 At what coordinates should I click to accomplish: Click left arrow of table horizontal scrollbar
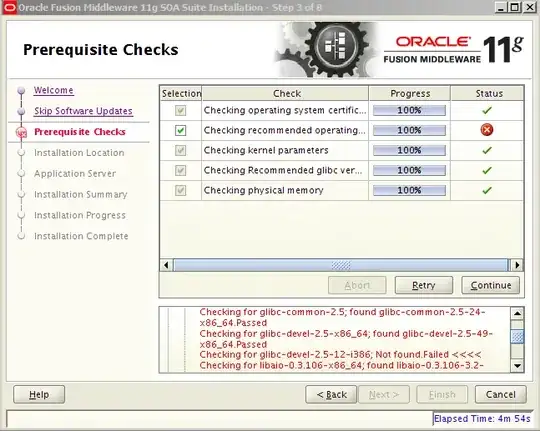coord(167,265)
